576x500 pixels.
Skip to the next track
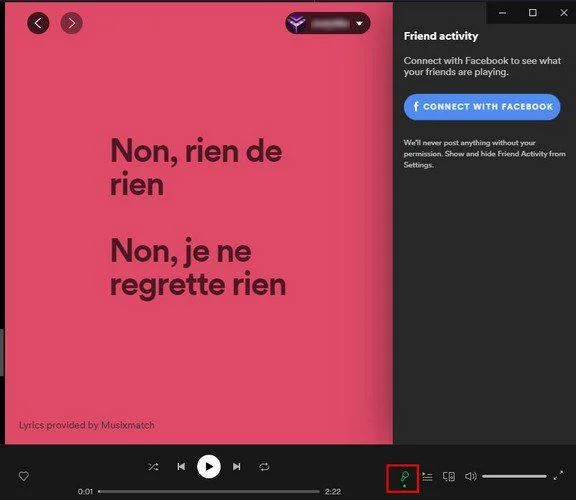point(237,467)
